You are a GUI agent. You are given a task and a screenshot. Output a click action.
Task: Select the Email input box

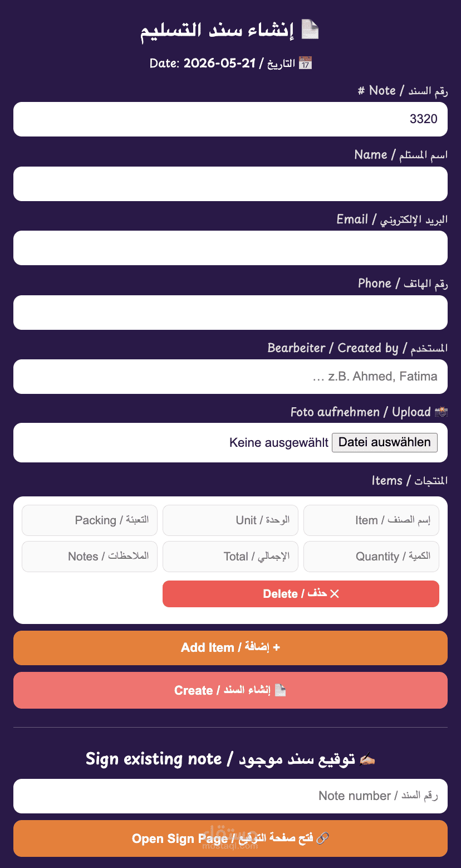(x=230, y=248)
